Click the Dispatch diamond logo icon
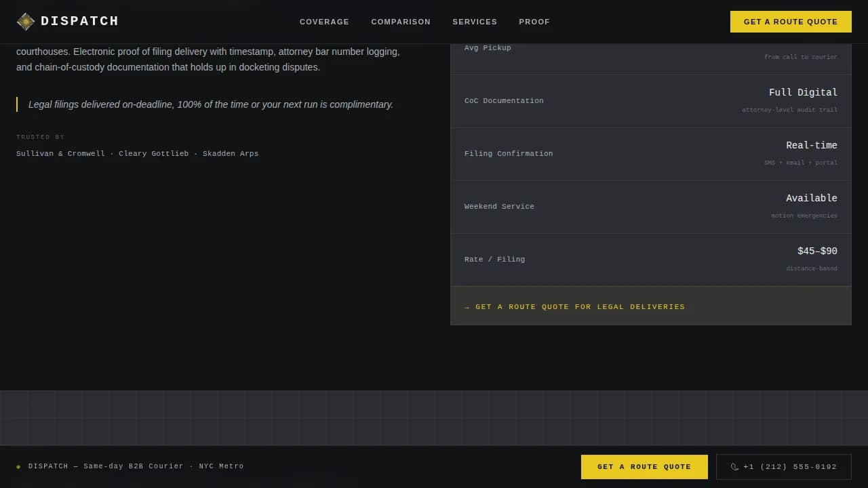This screenshot has height=488, width=868. [26, 22]
